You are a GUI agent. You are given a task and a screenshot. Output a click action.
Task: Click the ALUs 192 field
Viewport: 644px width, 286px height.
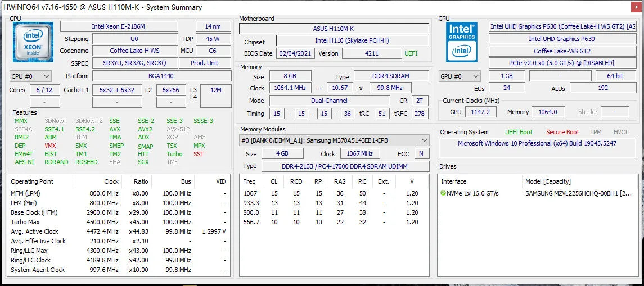click(x=602, y=88)
